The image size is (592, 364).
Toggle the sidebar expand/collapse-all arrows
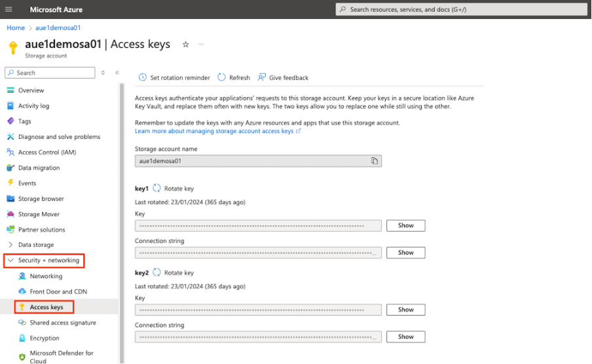click(103, 73)
